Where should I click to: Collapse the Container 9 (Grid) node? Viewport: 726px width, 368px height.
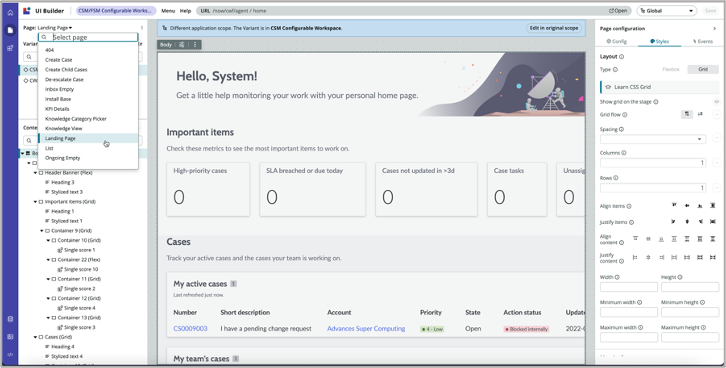click(42, 231)
